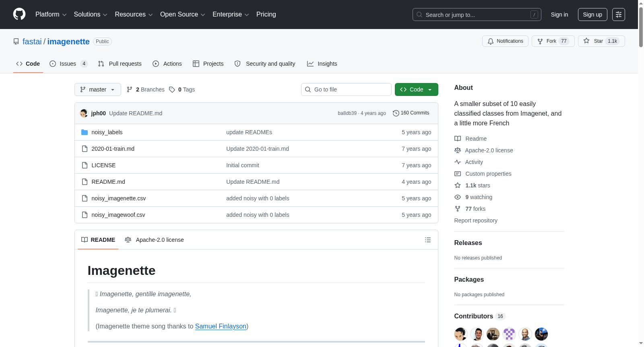This screenshot has height=347, width=644.
Task: Expand the Platform menu
Action: pyautogui.click(x=51, y=15)
